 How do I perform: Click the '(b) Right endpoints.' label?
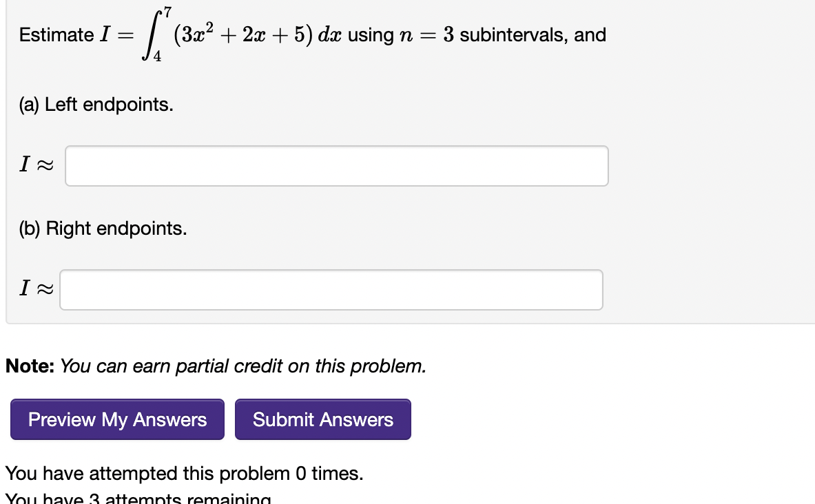coord(101,229)
